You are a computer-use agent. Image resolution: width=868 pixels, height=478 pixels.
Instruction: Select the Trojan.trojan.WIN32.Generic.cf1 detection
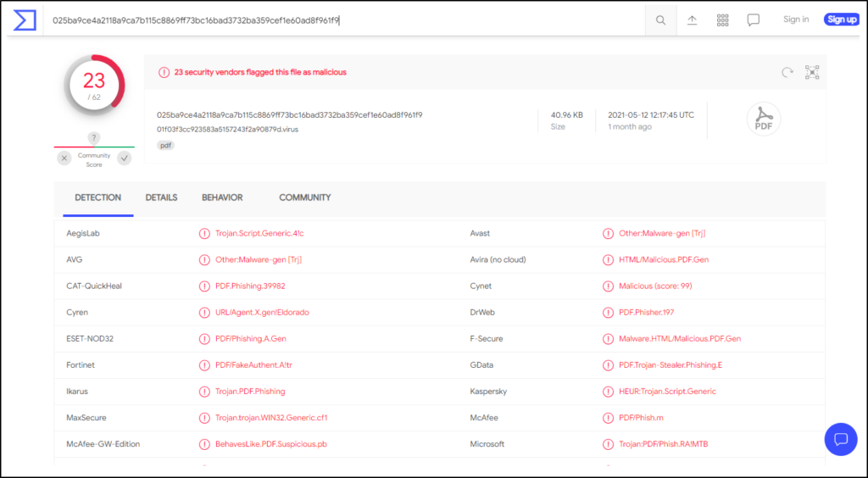(271, 418)
